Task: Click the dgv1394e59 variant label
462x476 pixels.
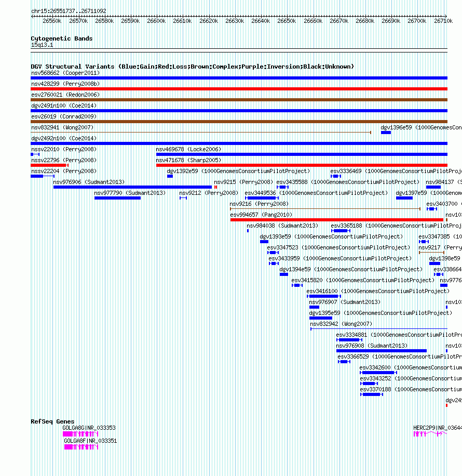Action: tap(351, 270)
